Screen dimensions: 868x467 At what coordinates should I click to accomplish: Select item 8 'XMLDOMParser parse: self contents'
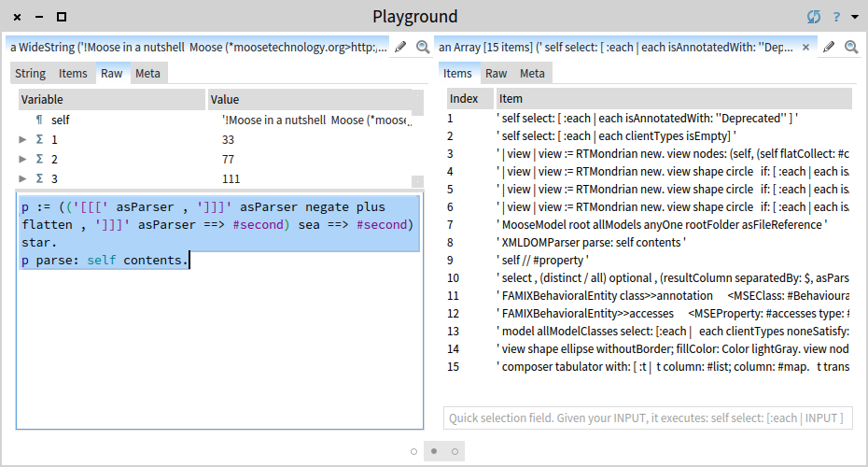649,242
